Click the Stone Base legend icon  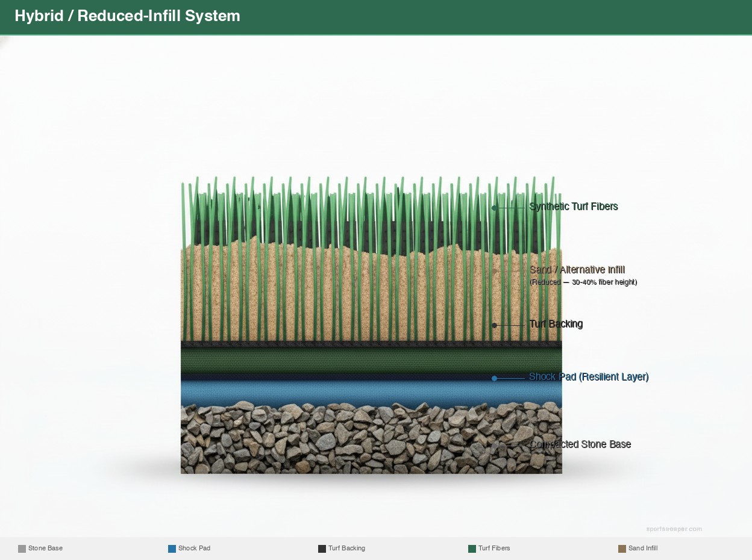[x=22, y=549]
